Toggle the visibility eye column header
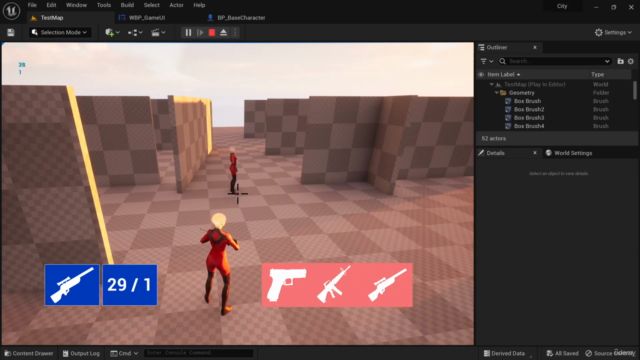Screen dimensions: 640x360 click(x=481, y=75)
